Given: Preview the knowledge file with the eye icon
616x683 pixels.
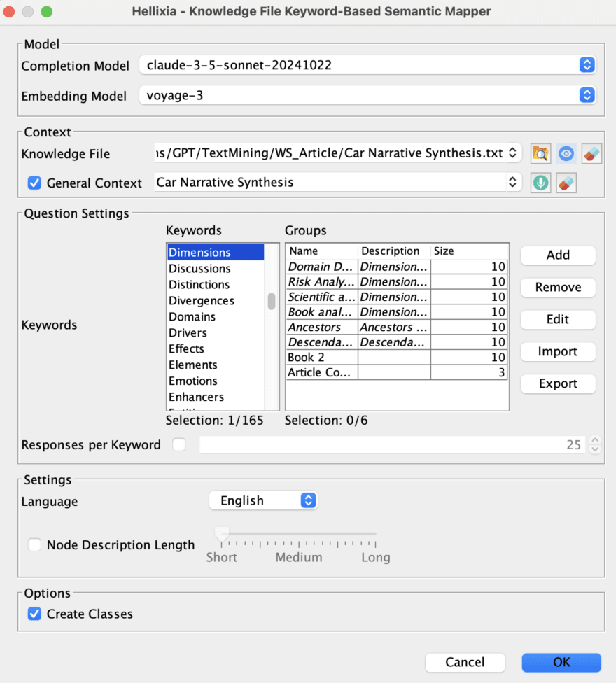Looking at the screenshot, I should pos(566,153).
